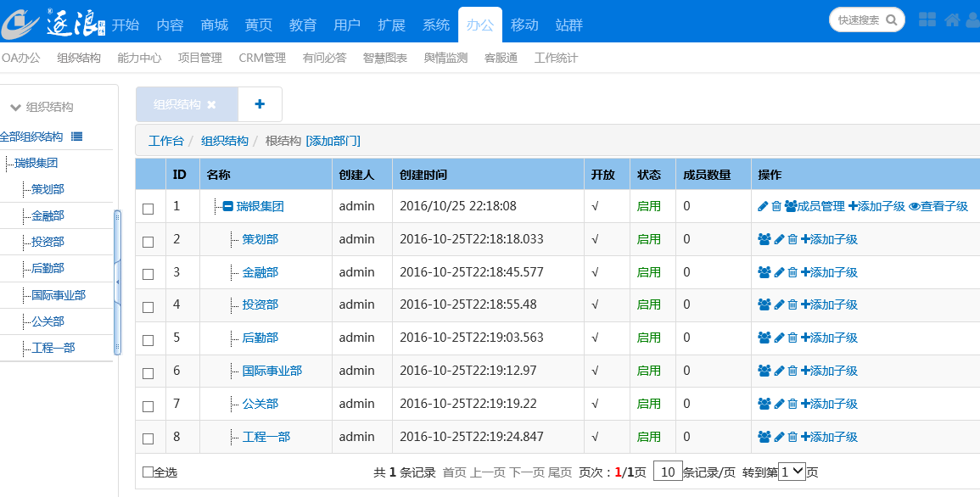Edit 瑞银集团 with its pencil icon

pos(763,206)
